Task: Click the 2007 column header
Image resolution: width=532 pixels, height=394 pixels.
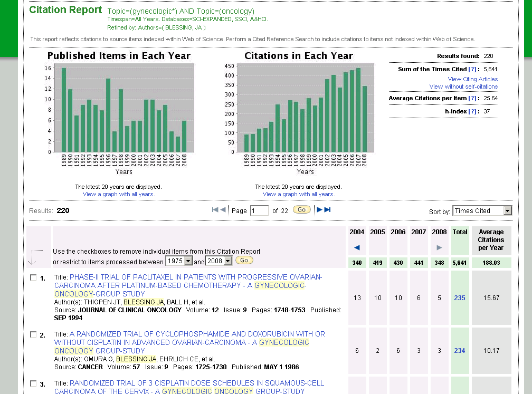Action: (x=419, y=232)
